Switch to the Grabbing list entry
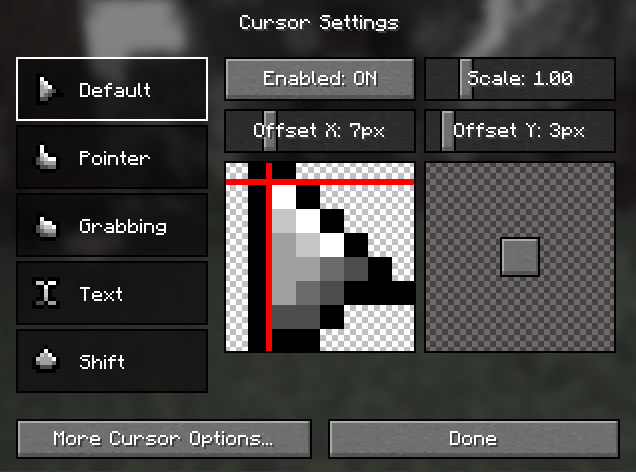636x472 pixels. click(112, 225)
